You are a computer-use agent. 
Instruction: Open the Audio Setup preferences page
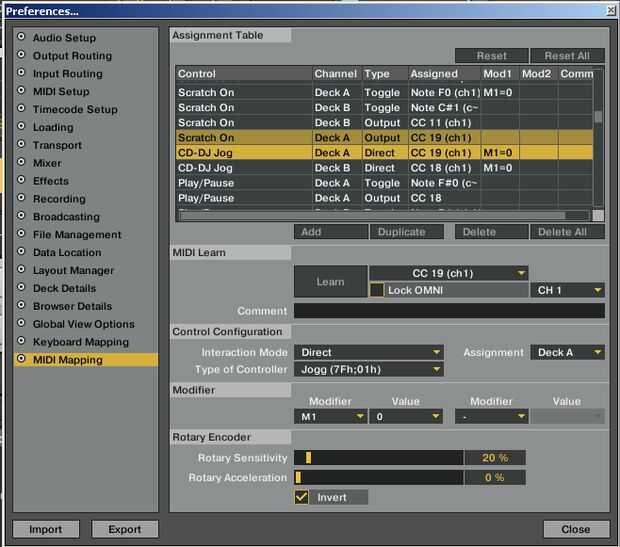point(64,38)
